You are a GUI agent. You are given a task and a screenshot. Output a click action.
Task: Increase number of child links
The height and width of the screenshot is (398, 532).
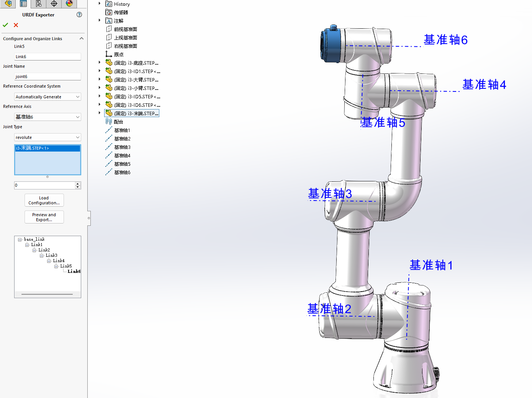click(78, 184)
